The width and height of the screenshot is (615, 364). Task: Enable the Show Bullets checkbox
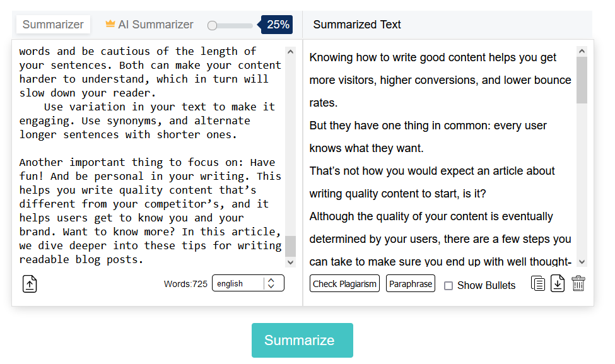coord(448,286)
